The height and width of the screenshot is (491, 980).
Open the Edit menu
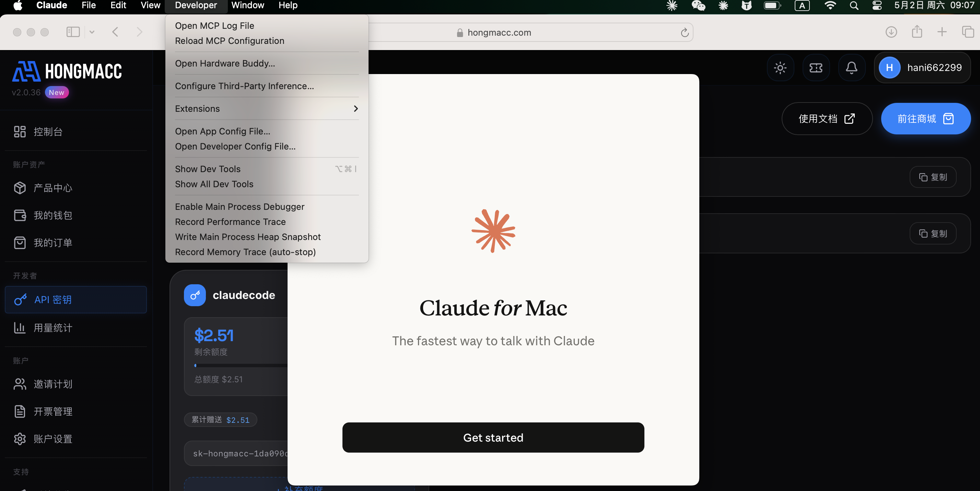[x=118, y=5]
